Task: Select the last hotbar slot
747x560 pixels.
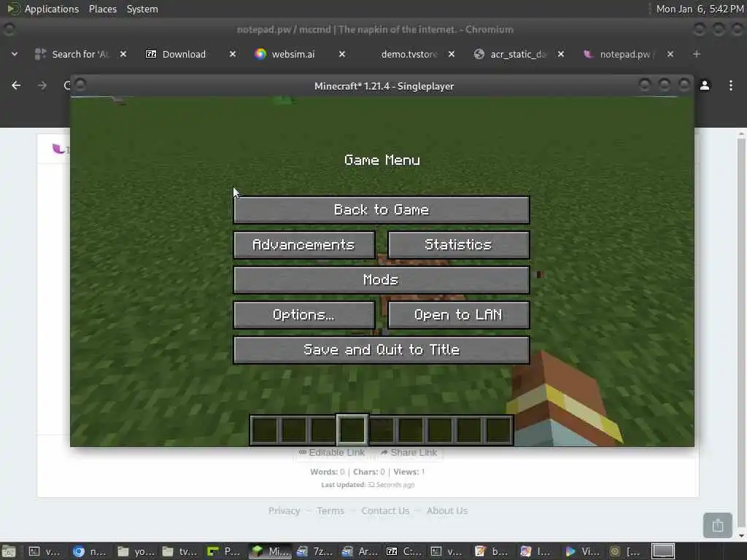Action: coord(498,429)
